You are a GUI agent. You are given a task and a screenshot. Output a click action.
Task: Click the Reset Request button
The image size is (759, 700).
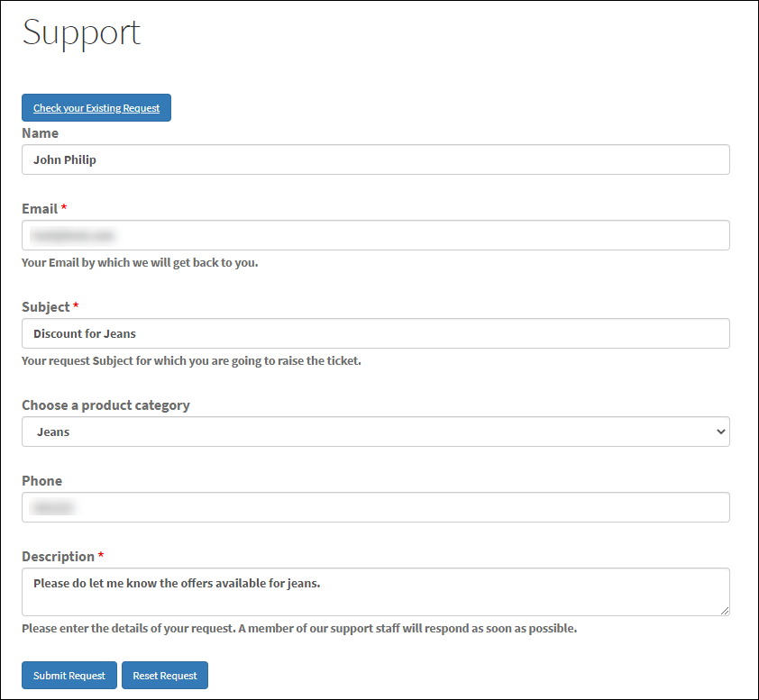click(165, 676)
